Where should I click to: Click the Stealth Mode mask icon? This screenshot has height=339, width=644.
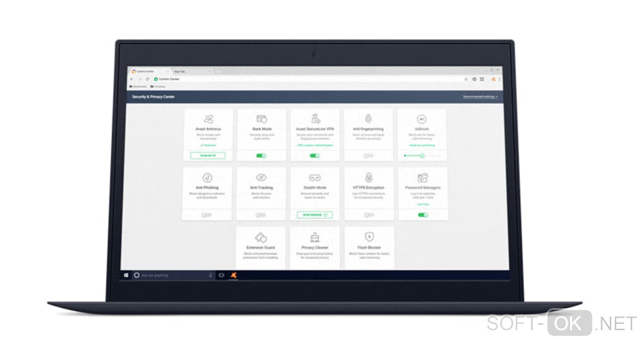point(315,178)
